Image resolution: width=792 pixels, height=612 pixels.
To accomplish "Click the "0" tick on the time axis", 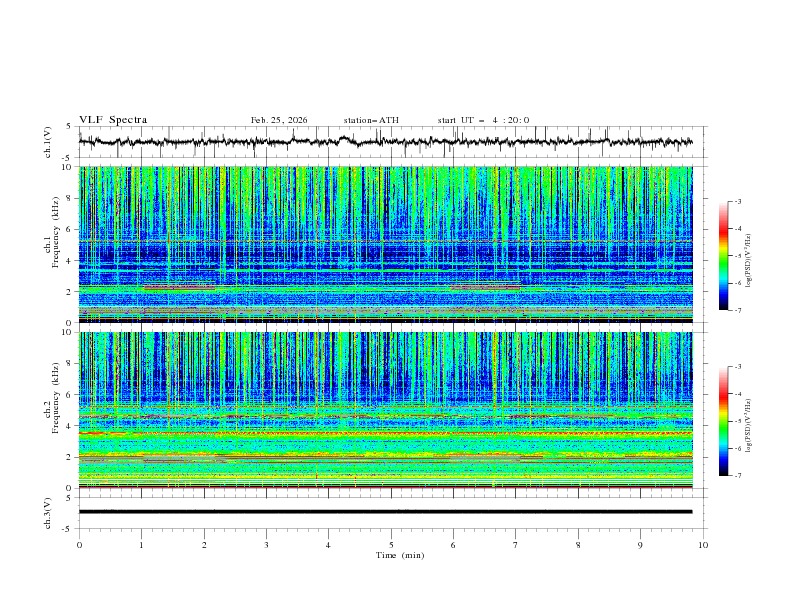I will [79, 545].
